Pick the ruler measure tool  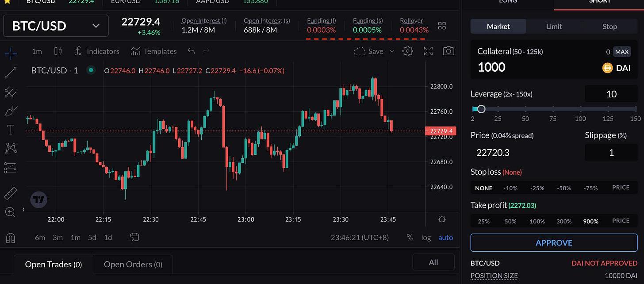[x=11, y=193]
